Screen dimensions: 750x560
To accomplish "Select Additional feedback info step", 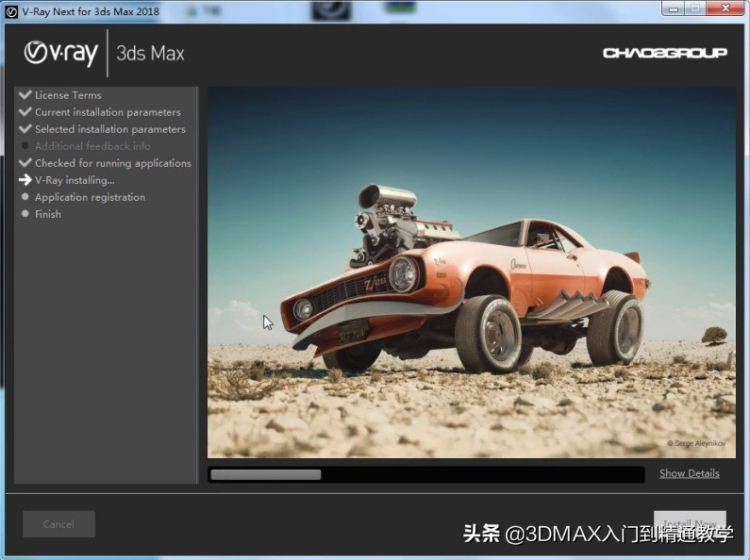I will click(92, 146).
